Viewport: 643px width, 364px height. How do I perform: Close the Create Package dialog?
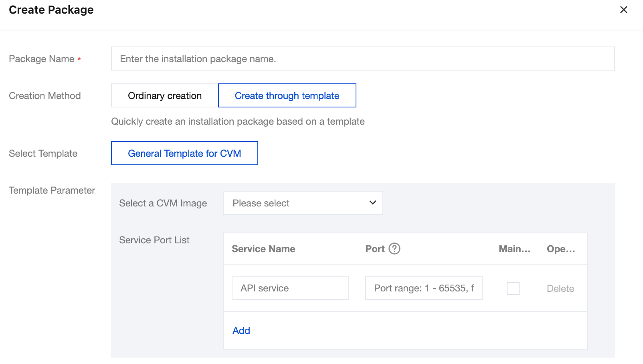(623, 10)
